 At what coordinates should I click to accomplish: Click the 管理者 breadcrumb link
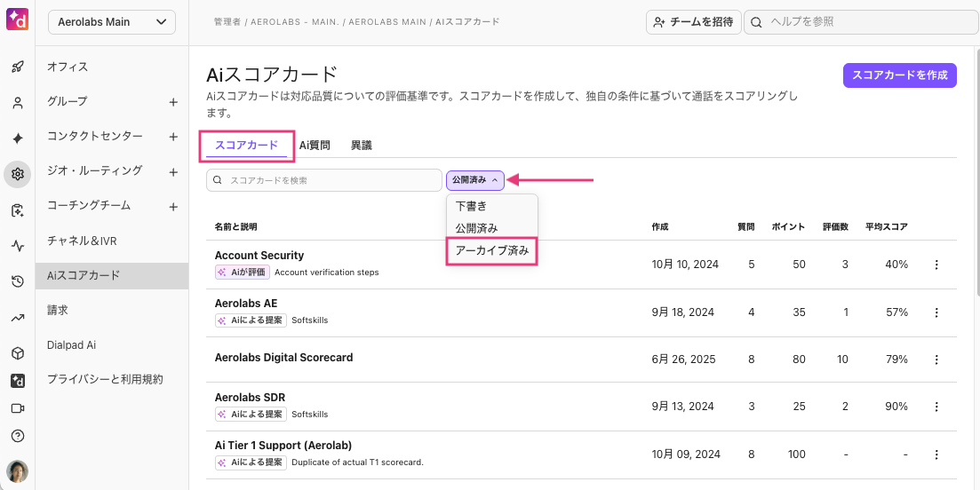(227, 22)
